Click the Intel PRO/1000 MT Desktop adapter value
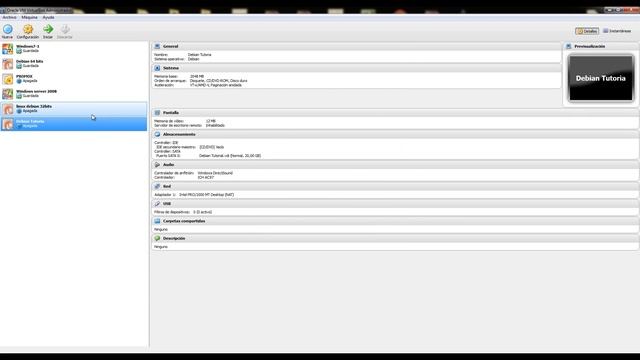Image resolution: width=640 pixels, height=360 pixels. (207, 195)
